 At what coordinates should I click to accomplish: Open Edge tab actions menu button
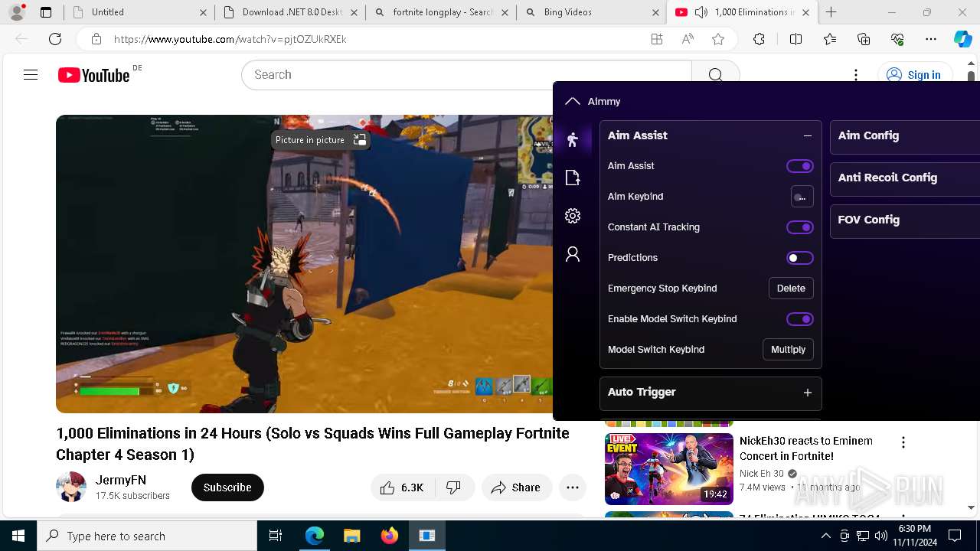(46, 12)
